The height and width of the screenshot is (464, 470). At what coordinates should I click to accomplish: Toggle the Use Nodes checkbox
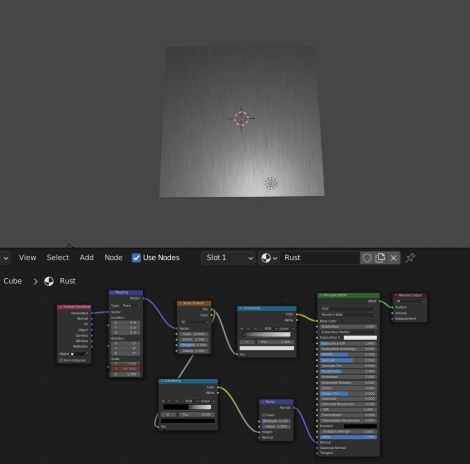click(x=136, y=258)
